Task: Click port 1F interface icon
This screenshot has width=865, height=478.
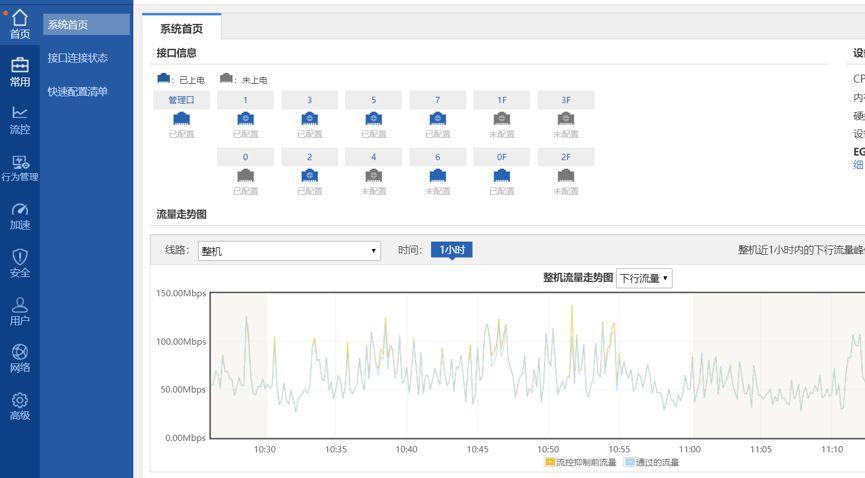Action: [x=501, y=119]
